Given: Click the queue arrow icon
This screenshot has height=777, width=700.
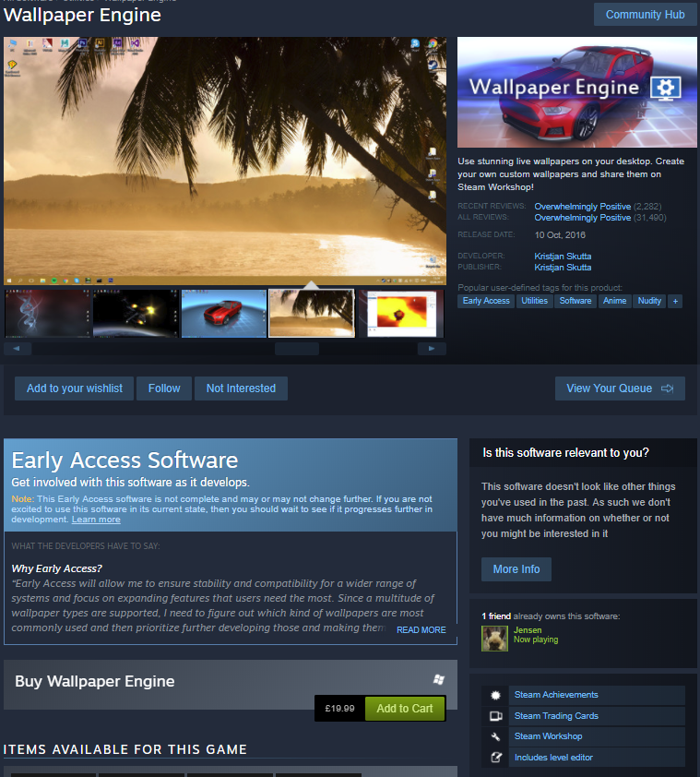Looking at the screenshot, I should [668, 388].
